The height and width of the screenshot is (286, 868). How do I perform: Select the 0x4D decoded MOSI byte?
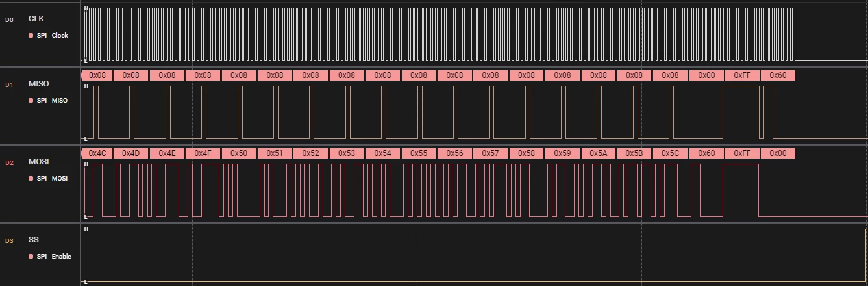point(131,153)
